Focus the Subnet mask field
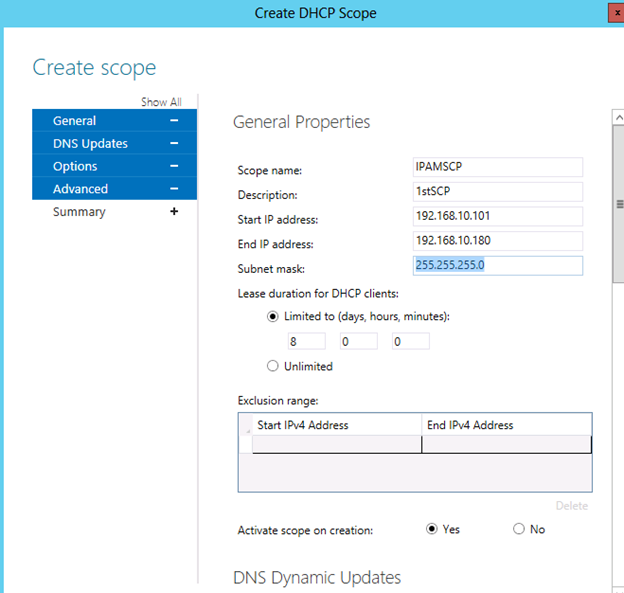Viewport: 624px width, 593px height. click(498, 265)
